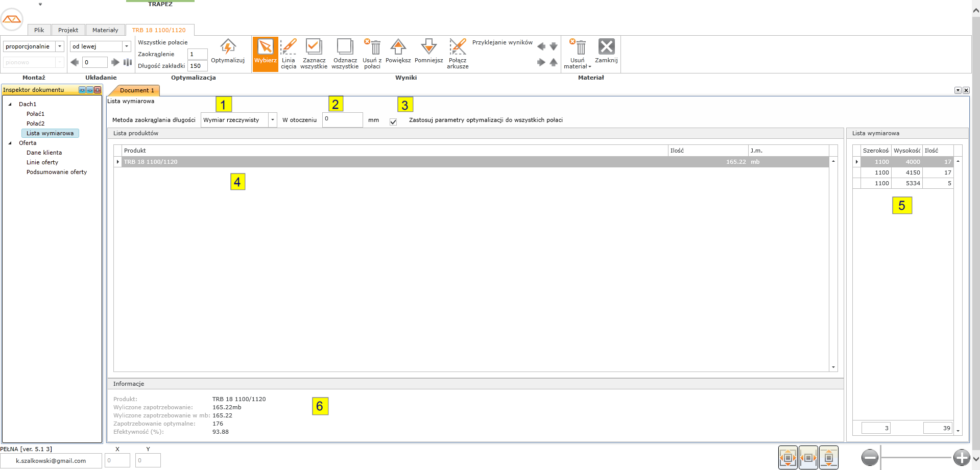
Task: Click the Powiększ arrow icon
Action: 398,47
